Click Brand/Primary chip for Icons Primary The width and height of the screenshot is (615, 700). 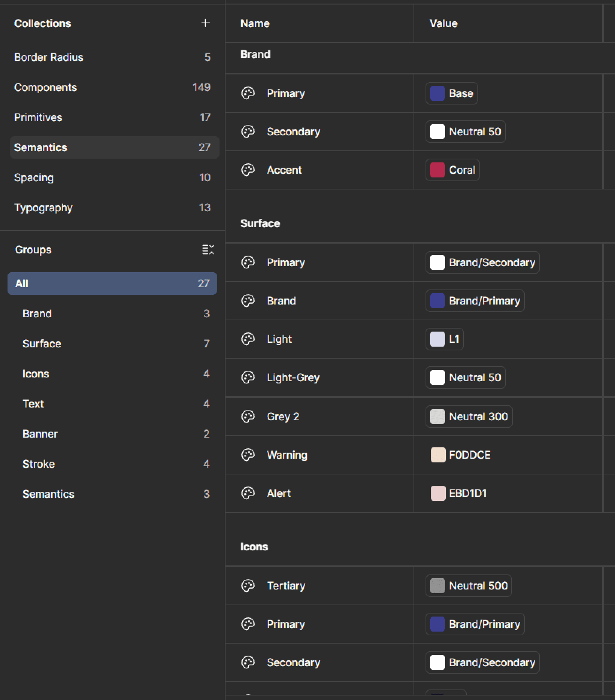click(x=475, y=624)
